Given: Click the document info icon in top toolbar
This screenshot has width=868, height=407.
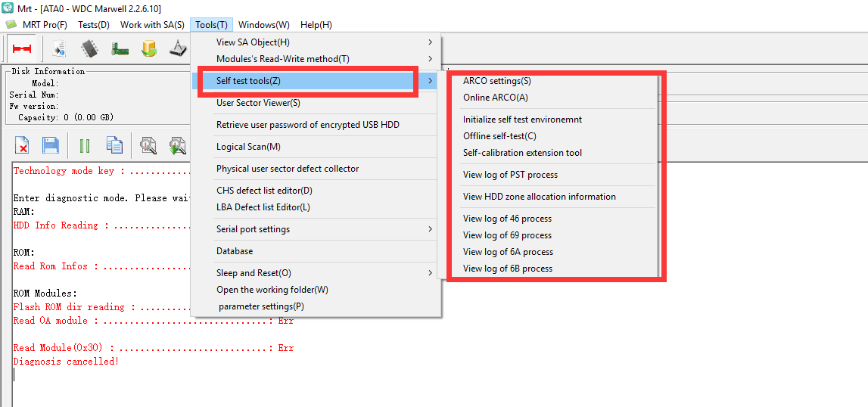Looking at the screenshot, I should (59, 48).
